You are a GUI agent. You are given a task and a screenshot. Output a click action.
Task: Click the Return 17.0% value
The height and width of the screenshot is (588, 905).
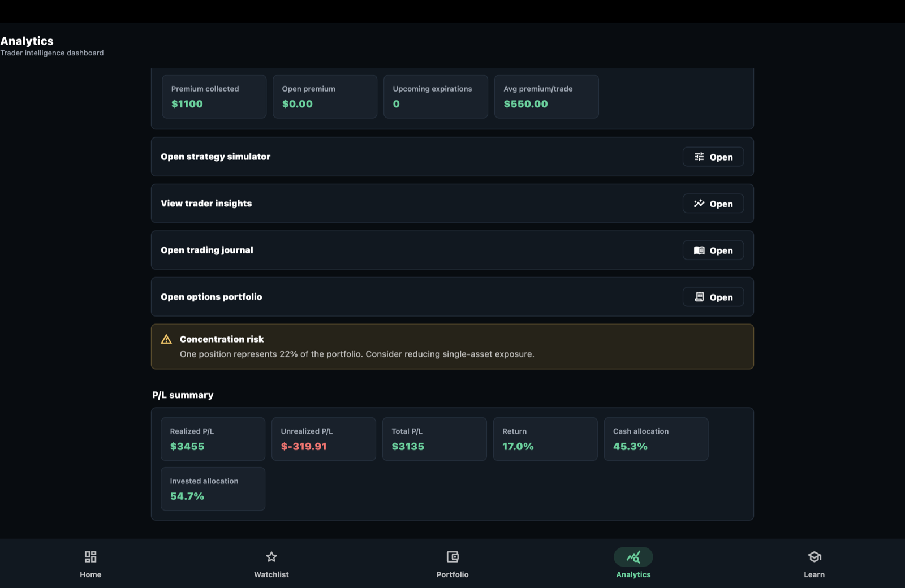[x=518, y=447]
